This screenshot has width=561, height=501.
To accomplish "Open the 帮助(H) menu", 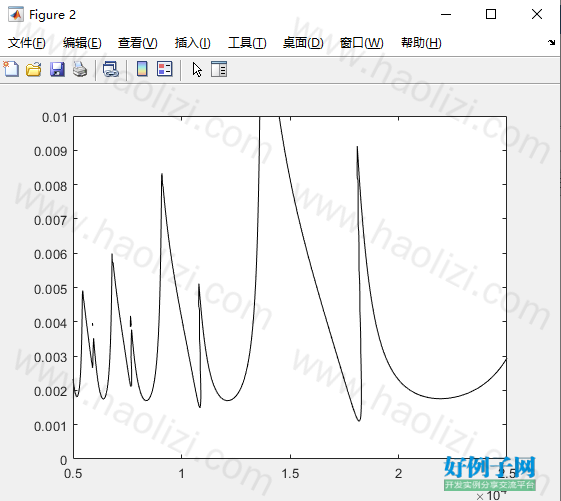I will [x=421, y=43].
